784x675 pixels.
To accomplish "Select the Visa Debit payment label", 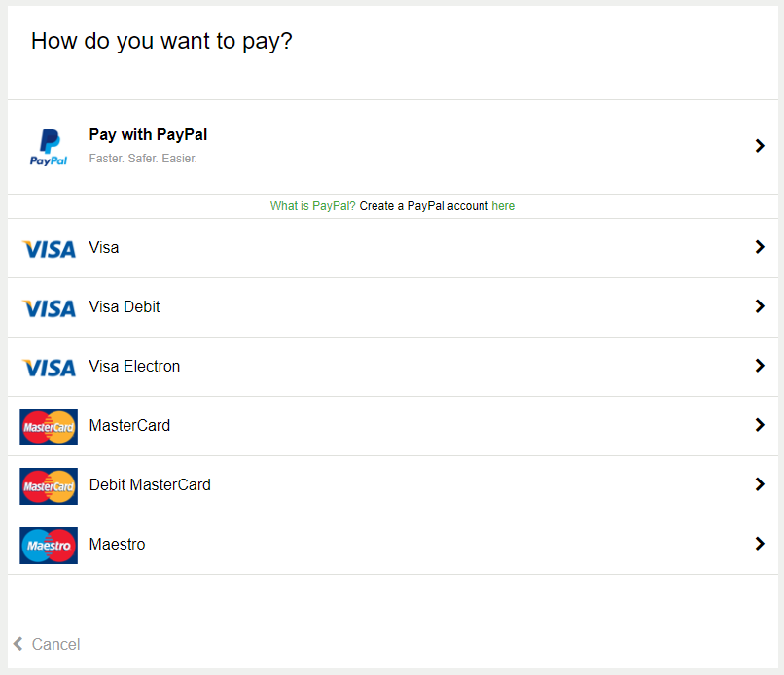I will [125, 306].
